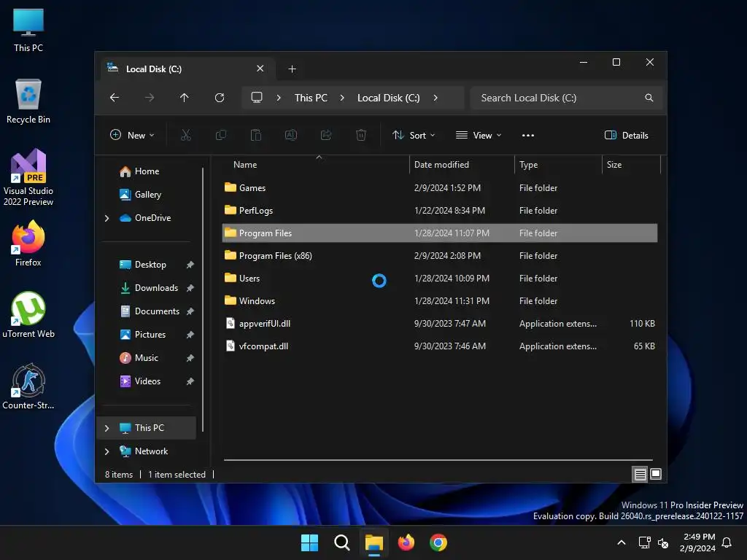
Task: Refresh the folder view
Action: (220, 98)
